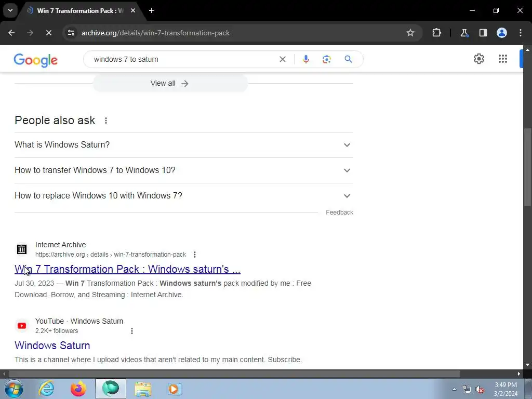Open Chrome profile avatar
The image size is (532, 399).
502,33
